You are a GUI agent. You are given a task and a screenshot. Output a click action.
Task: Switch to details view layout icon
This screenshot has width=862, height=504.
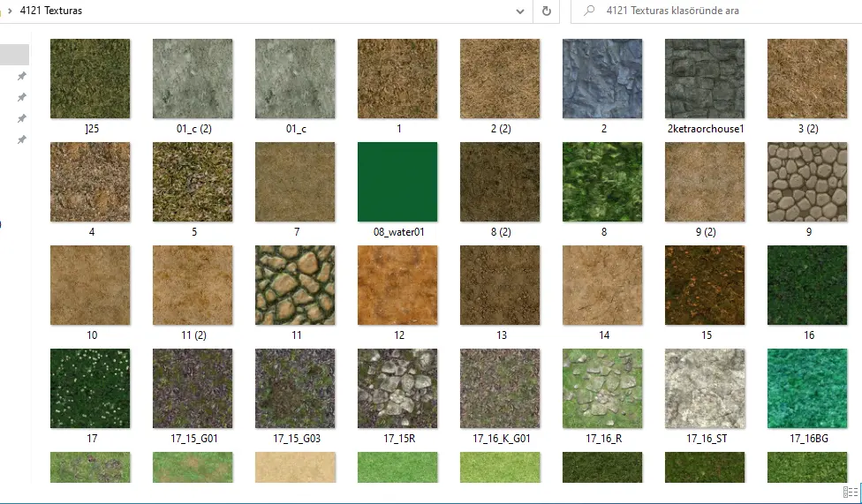(x=850, y=492)
